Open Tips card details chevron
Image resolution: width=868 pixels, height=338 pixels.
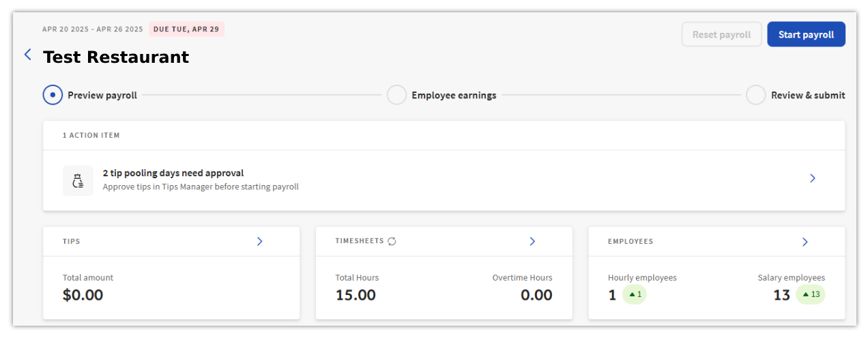(x=259, y=241)
